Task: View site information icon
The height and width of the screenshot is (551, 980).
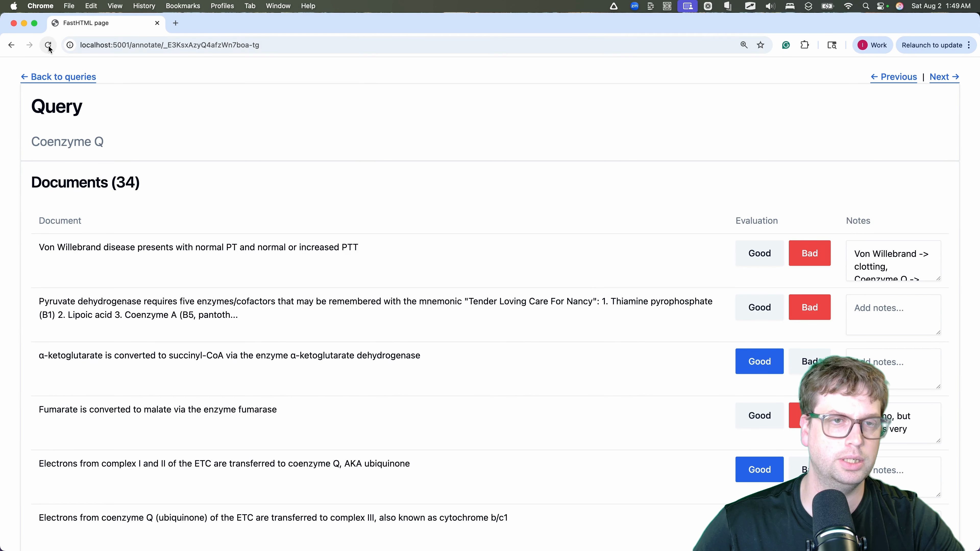Action: (x=70, y=45)
